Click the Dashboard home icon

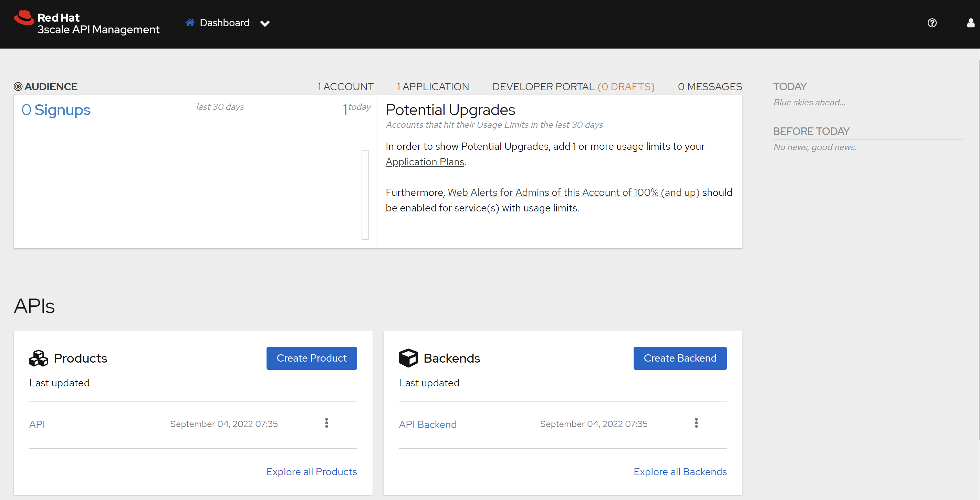click(x=190, y=23)
